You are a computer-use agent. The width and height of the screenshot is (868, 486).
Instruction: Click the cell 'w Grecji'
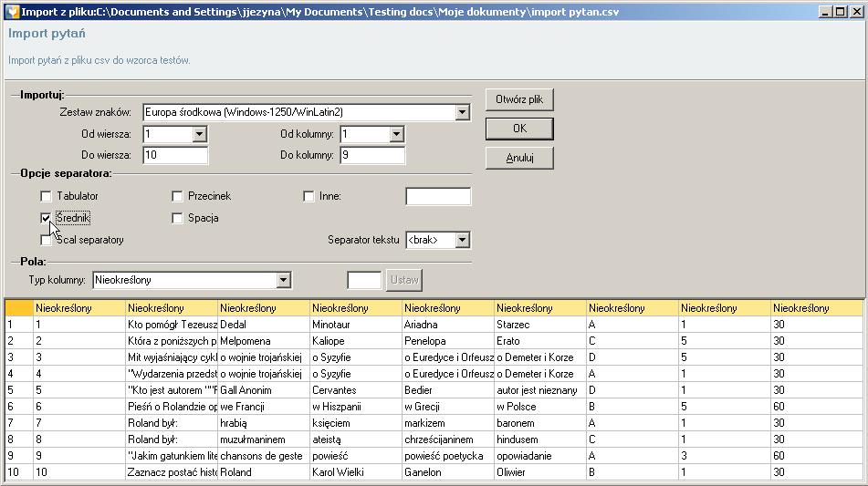[448, 407]
